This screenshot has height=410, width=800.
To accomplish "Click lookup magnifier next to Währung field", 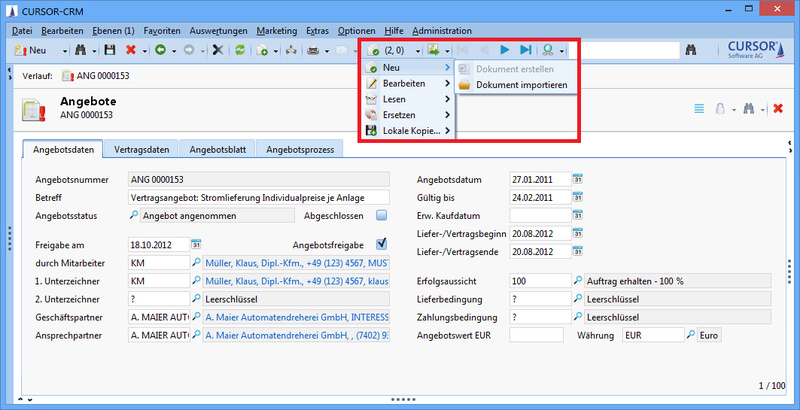I will pyautogui.click(x=689, y=335).
